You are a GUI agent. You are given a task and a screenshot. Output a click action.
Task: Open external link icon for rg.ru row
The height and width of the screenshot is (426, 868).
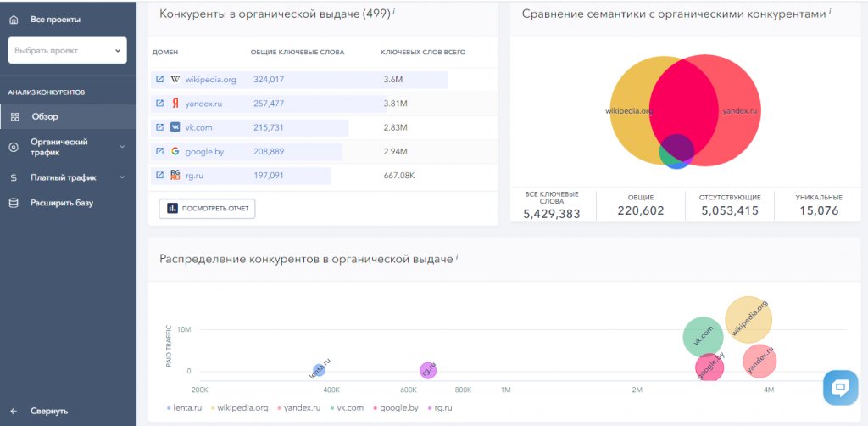(x=159, y=175)
